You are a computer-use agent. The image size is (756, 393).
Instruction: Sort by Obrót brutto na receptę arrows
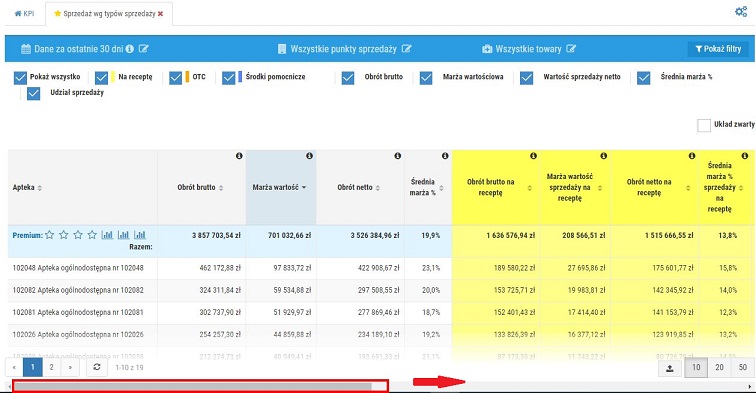pos(529,188)
